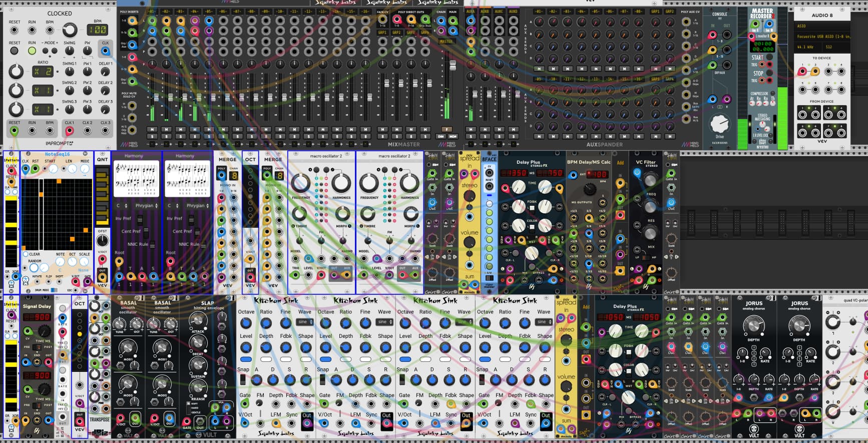Click the leftmost Kitchen Sink Octave knob
The height and width of the screenshot is (443, 868).
pyautogui.click(x=246, y=323)
